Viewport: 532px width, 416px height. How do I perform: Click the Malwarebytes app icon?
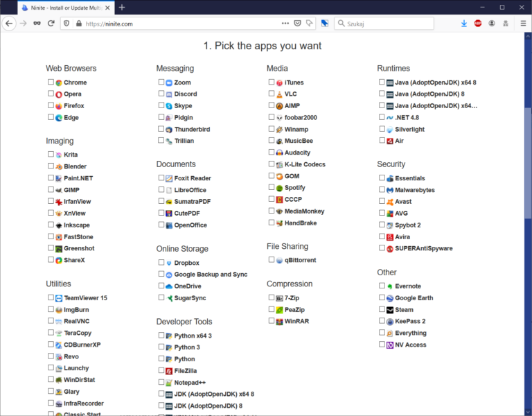click(x=390, y=190)
